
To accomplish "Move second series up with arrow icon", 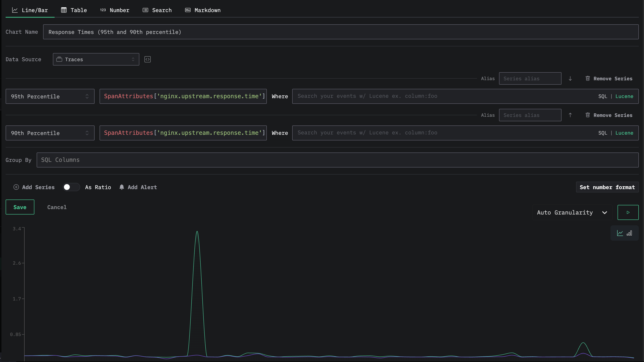I will tap(570, 115).
